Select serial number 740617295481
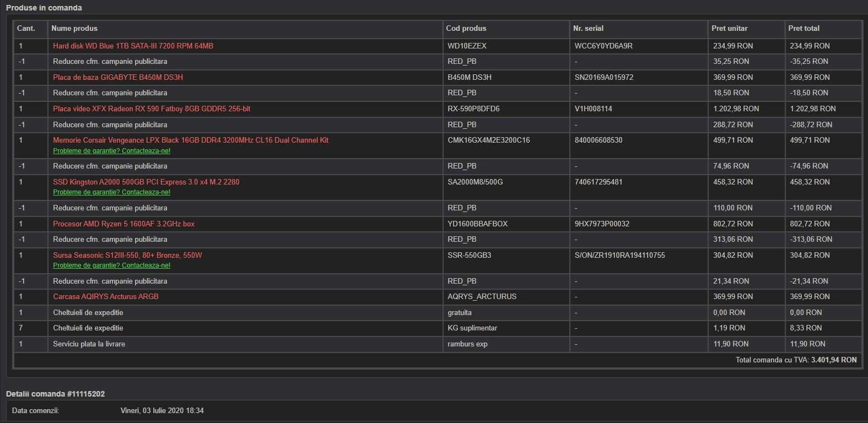Screen dimensions: 868x423 599,182
